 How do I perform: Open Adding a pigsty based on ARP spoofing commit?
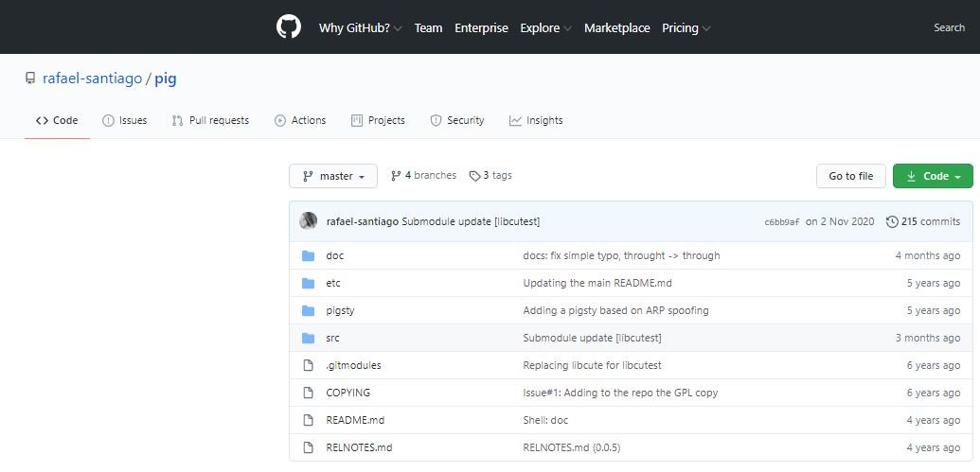pyautogui.click(x=615, y=311)
